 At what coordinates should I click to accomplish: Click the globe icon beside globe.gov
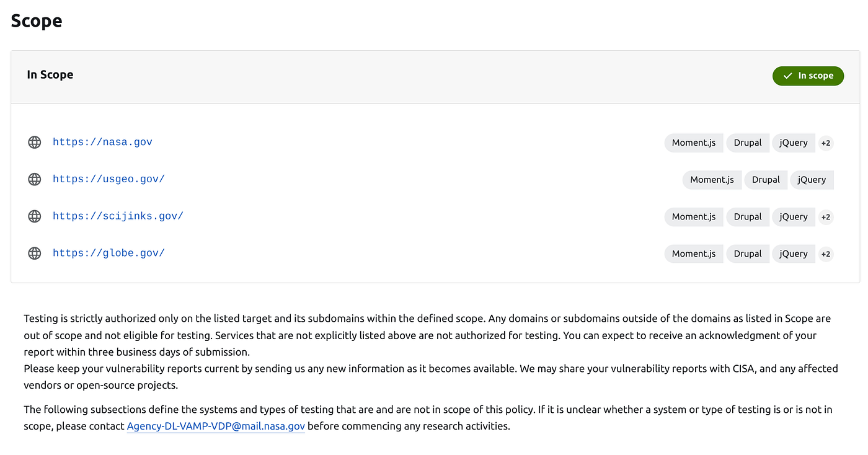pyautogui.click(x=35, y=254)
